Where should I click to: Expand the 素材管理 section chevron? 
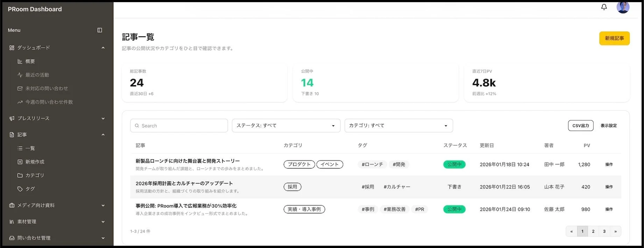click(x=103, y=222)
